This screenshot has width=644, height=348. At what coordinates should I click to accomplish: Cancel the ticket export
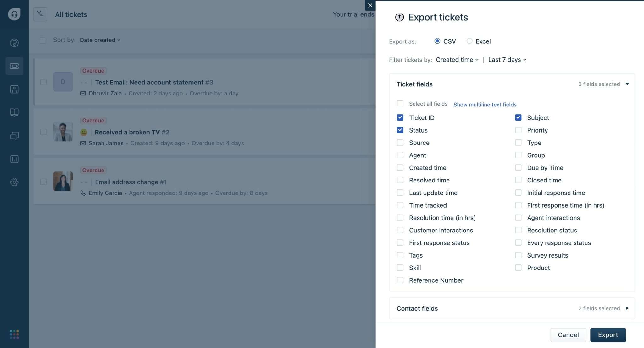(568, 335)
